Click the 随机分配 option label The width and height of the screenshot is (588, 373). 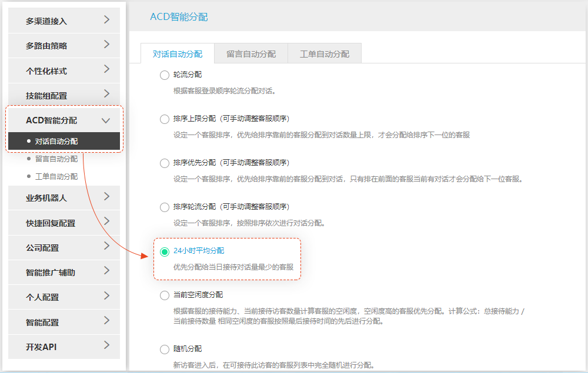(x=188, y=349)
